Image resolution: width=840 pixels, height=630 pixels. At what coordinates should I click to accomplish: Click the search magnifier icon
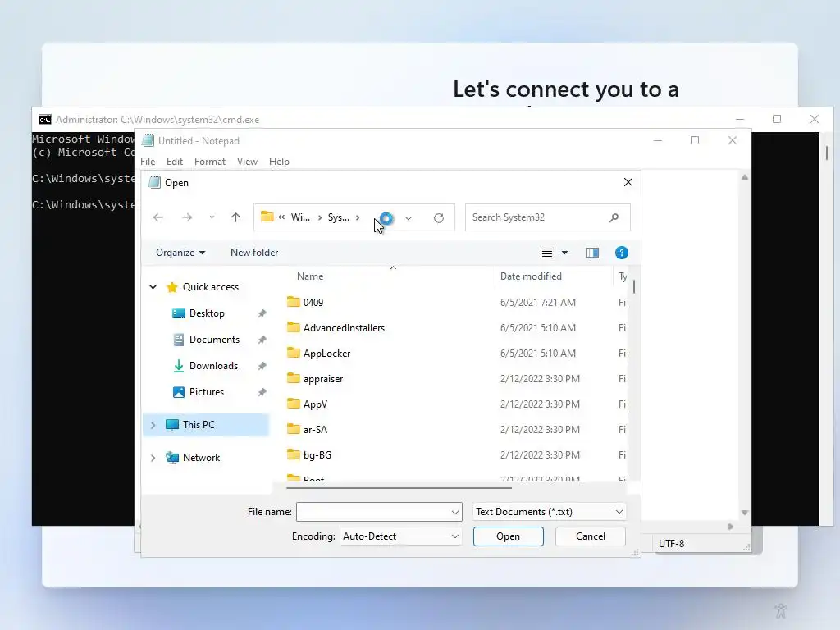[x=614, y=217]
